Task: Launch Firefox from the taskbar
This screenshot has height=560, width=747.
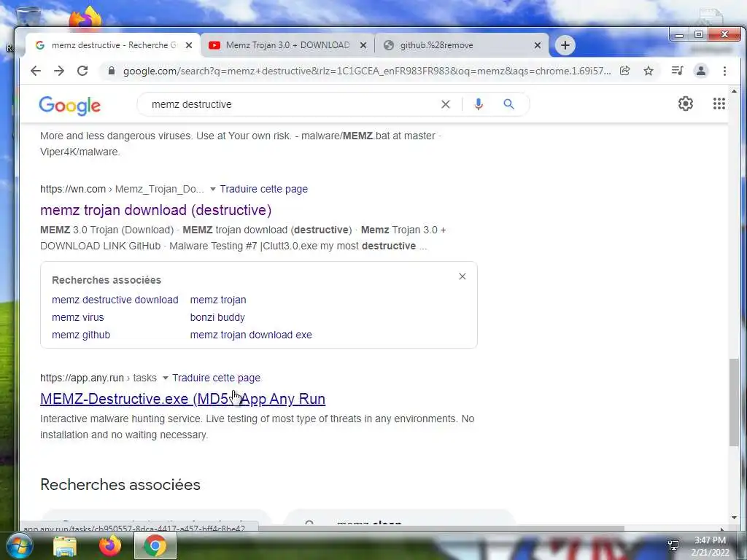Action: (x=110, y=546)
